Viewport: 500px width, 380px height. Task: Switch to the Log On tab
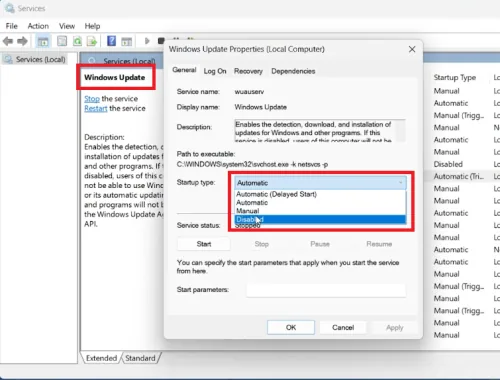point(215,71)
